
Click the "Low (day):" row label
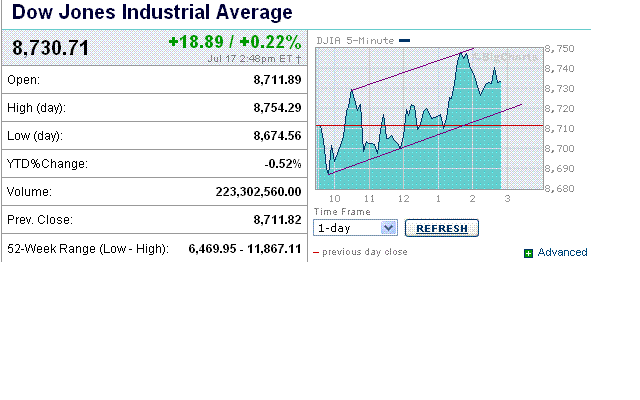click(35, 136)
